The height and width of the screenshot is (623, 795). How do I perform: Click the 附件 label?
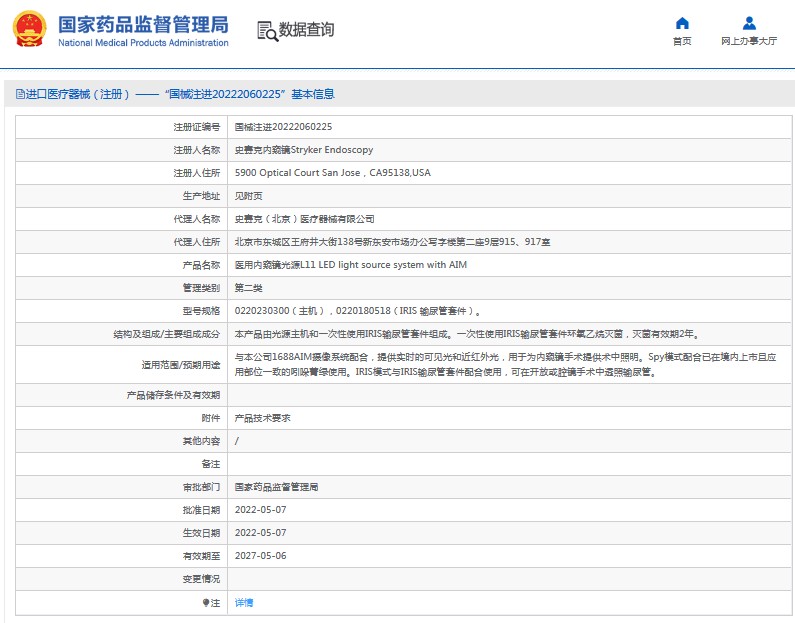click(211, 418)
